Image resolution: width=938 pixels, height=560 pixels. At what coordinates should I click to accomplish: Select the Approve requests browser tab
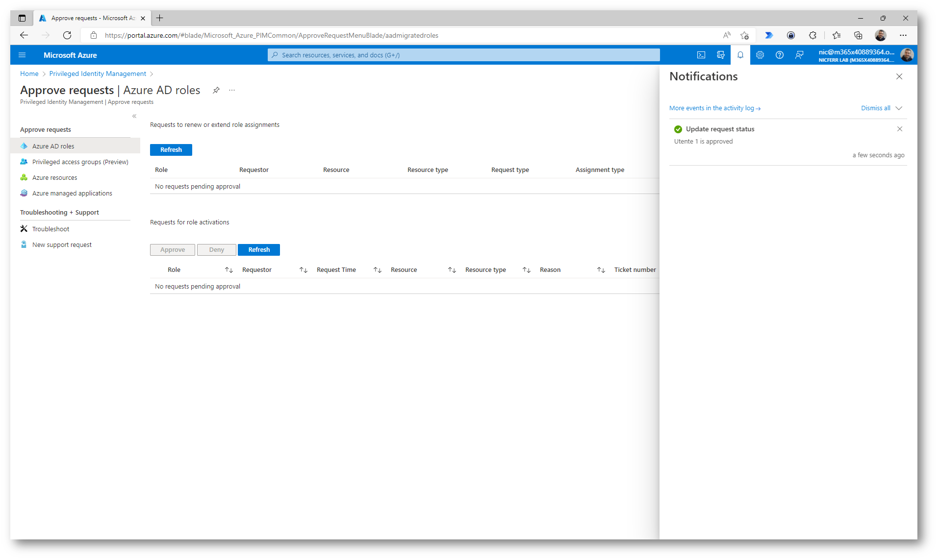(x=92, y=18)
